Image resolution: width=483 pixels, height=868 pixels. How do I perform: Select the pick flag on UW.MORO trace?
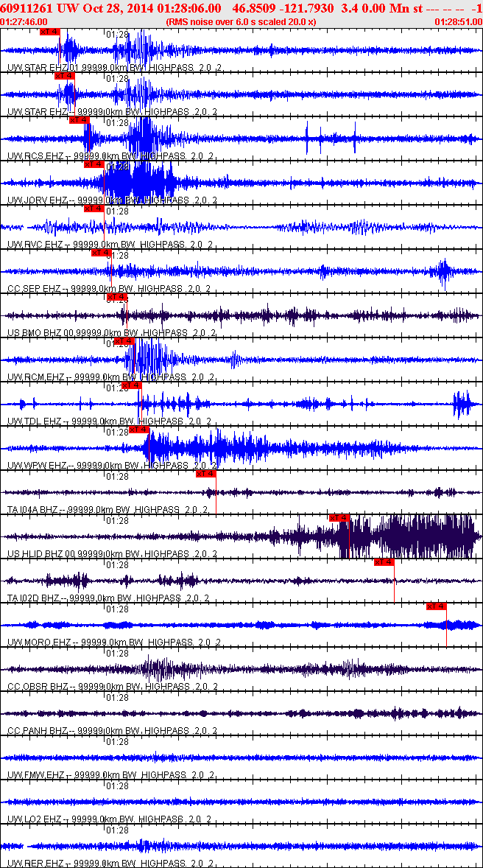pyautogui.click(x=436, y=606)
